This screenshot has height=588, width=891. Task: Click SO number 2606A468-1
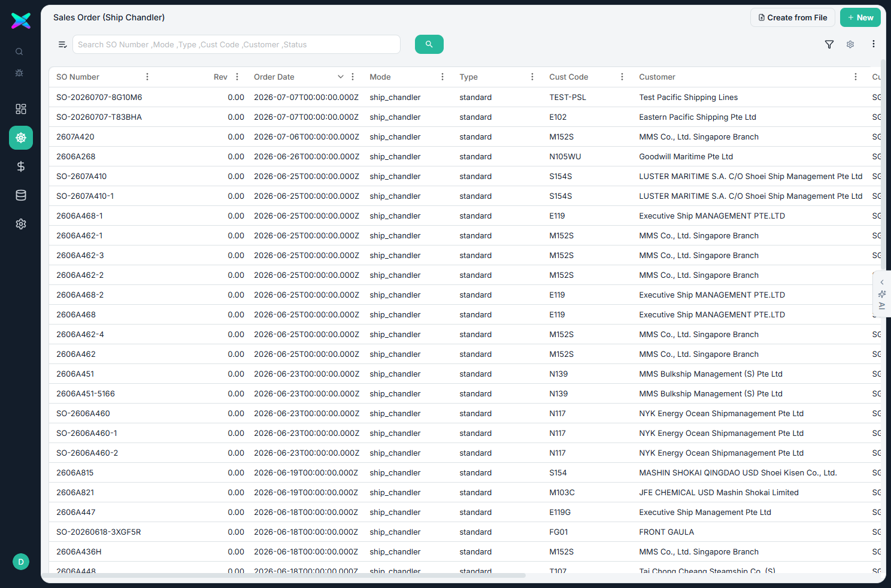pos(80,216)
